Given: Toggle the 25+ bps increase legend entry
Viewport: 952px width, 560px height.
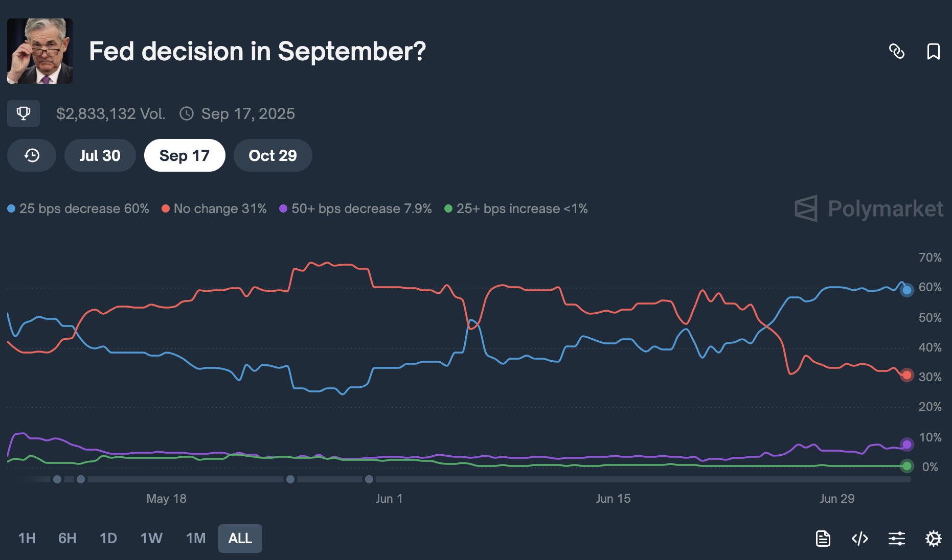Looking at the screenshot, I should [x=517, y=208].
